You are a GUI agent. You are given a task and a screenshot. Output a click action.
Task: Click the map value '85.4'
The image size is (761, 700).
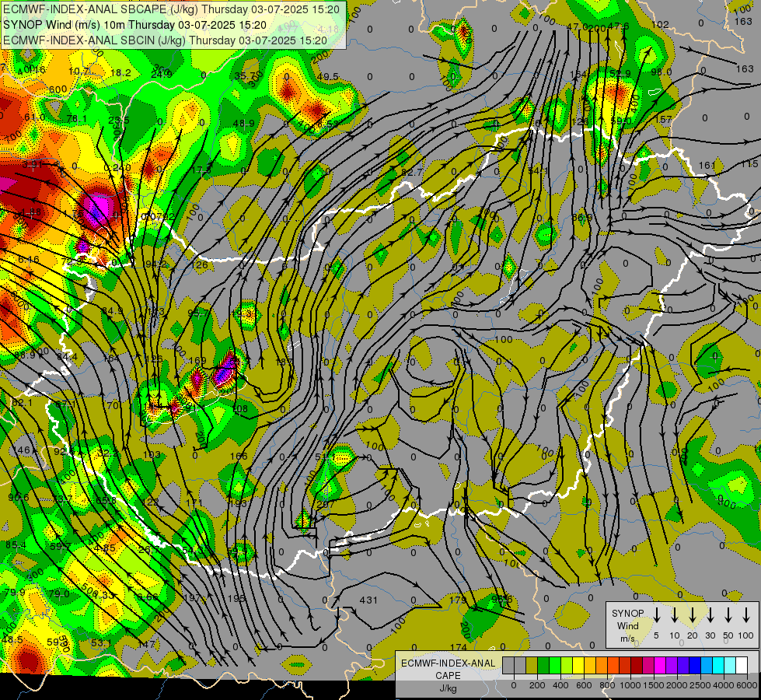tap(16, 545)
